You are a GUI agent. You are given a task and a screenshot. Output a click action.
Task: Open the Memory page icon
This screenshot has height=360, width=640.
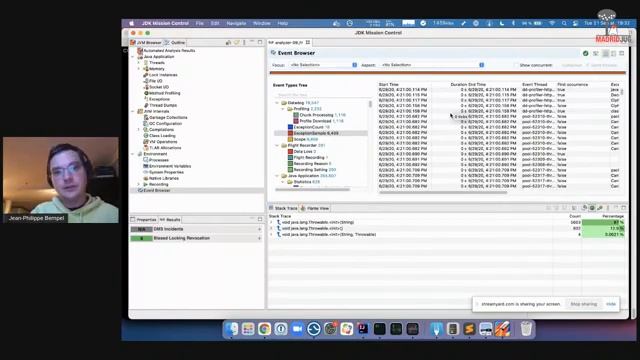click(x=146, y=69)
